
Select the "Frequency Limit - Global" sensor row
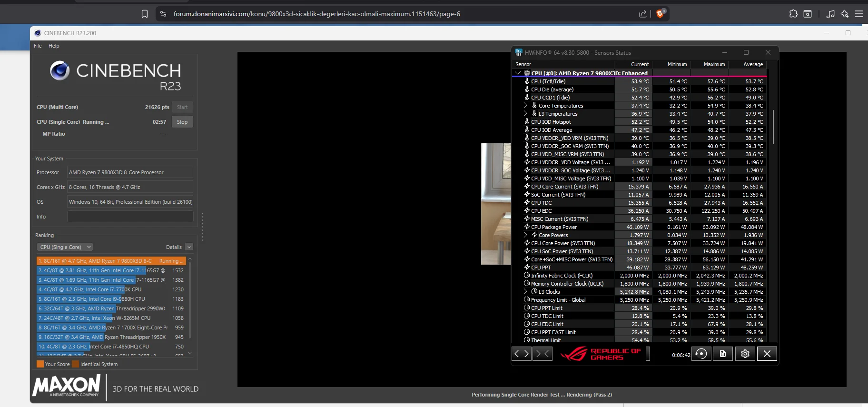pyautogui.click(x=640, y=299)
